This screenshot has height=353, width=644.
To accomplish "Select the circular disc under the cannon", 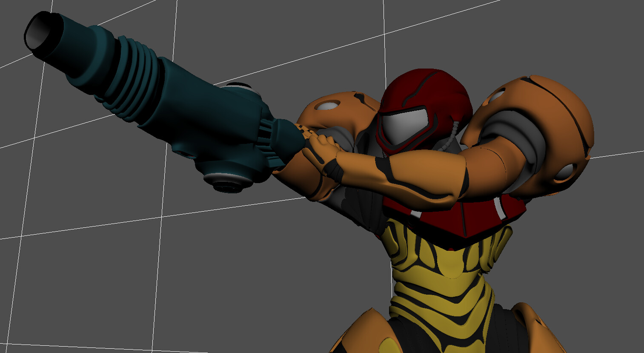I will pos(229,182).
